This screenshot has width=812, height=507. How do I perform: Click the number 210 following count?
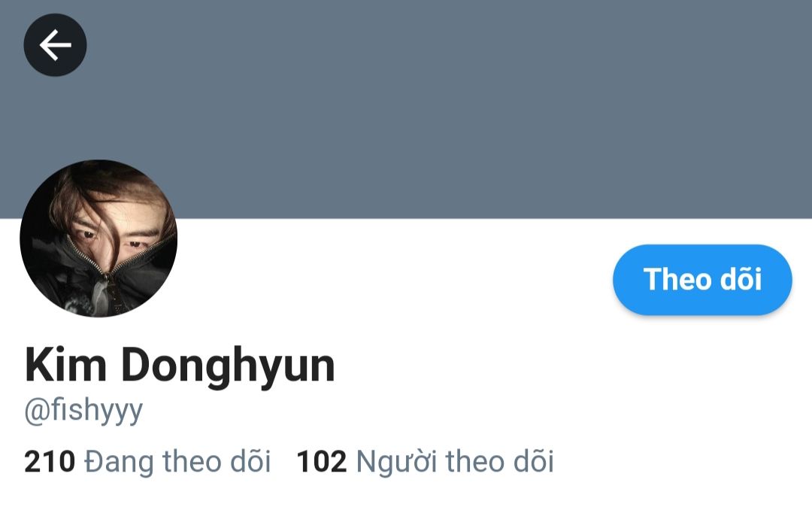(x=50, y=461)
